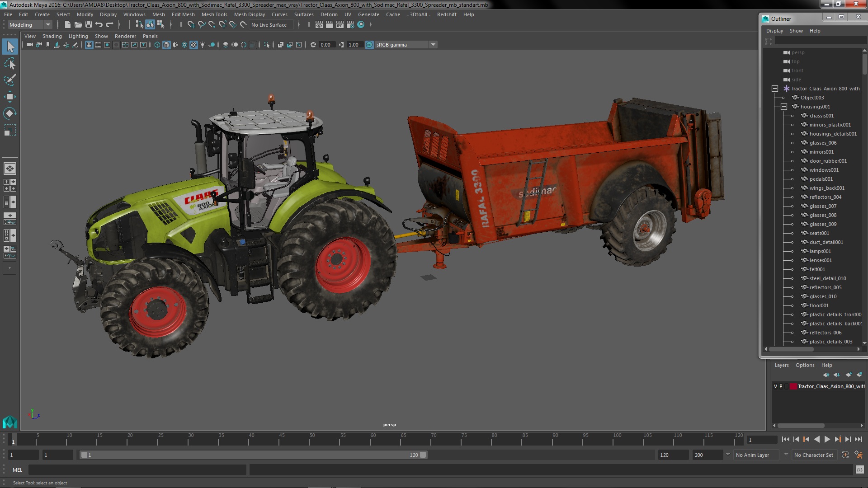Click the MEL command input field
The width and height of the screenshot is (868, 488).
coord(137,470)
